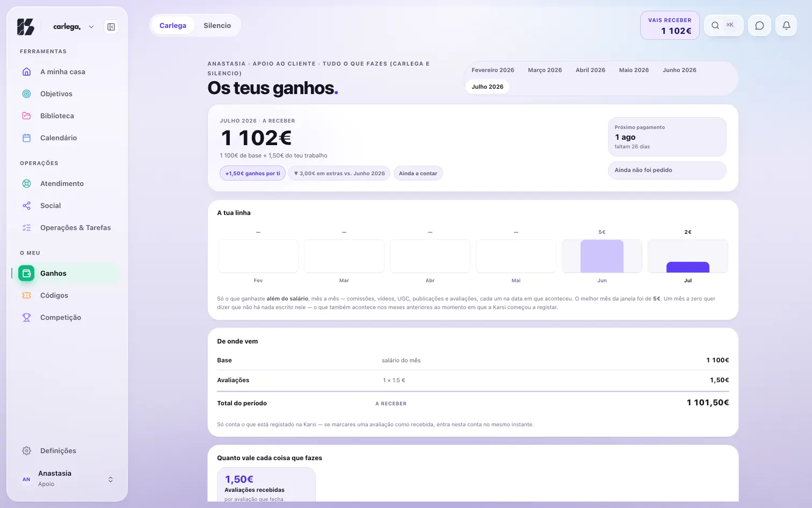Viewport: 812px width, 508px height.
Task: Open the carlega workspace dropdown chevron
Action: point(91,27)
